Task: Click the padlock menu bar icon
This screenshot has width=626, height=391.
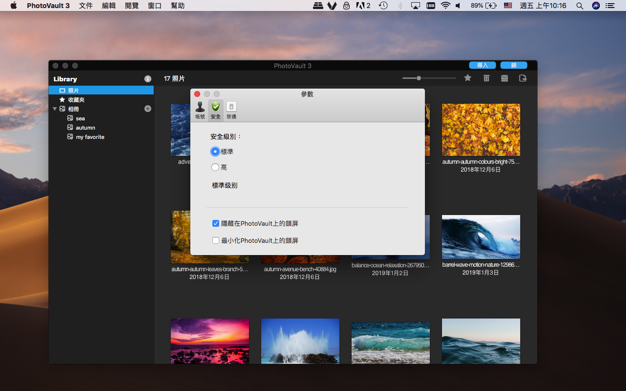Action: coord(346,6)
